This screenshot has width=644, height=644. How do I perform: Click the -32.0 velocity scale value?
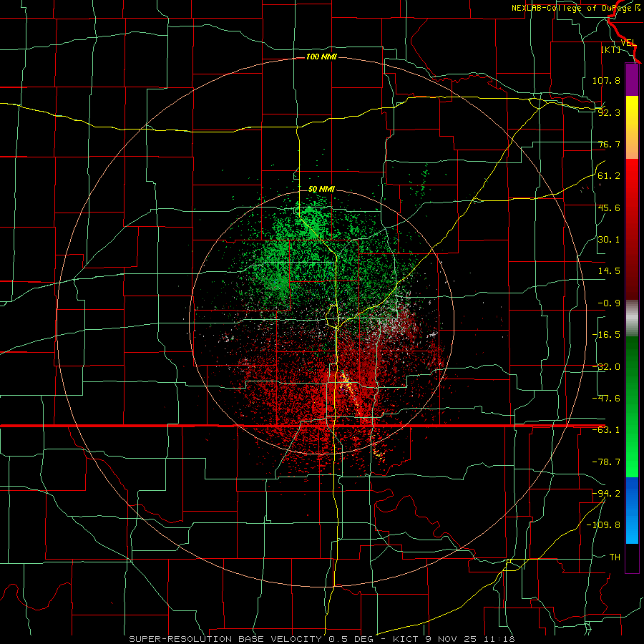[606, 367]
